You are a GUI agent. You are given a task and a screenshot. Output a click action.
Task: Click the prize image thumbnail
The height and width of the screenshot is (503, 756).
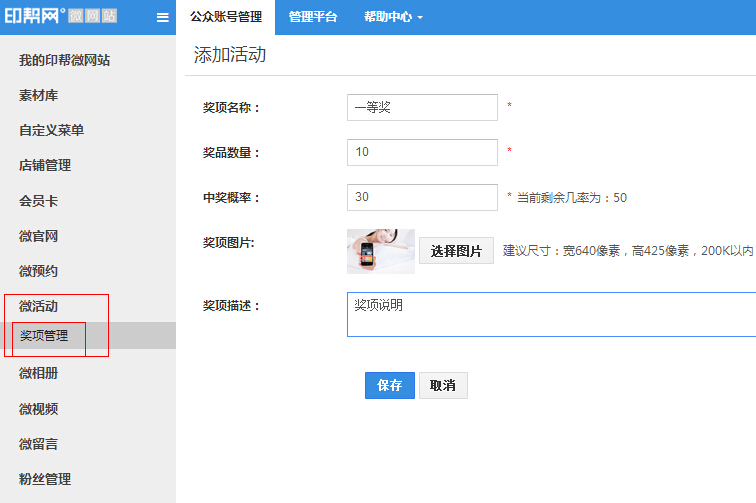[381, 251]
